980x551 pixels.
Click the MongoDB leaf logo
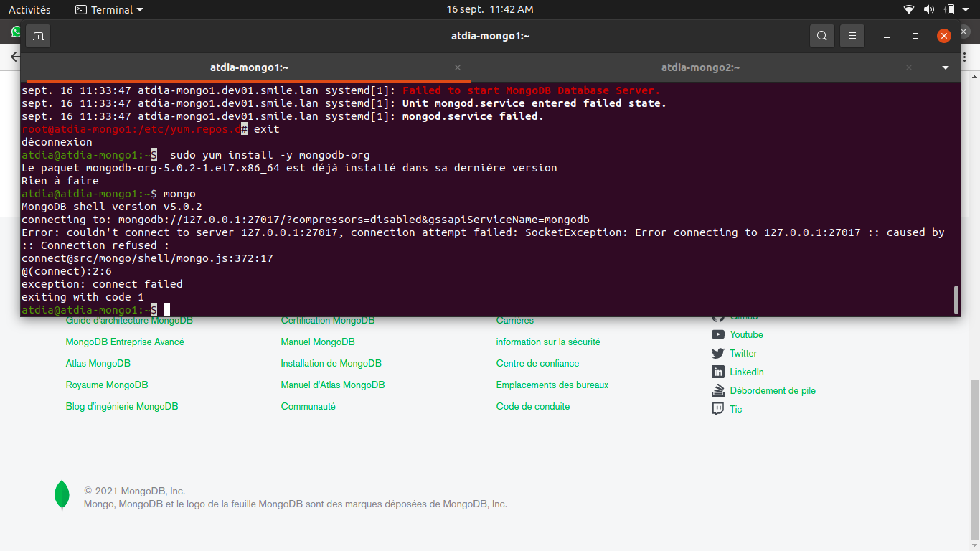pos(62,495)
